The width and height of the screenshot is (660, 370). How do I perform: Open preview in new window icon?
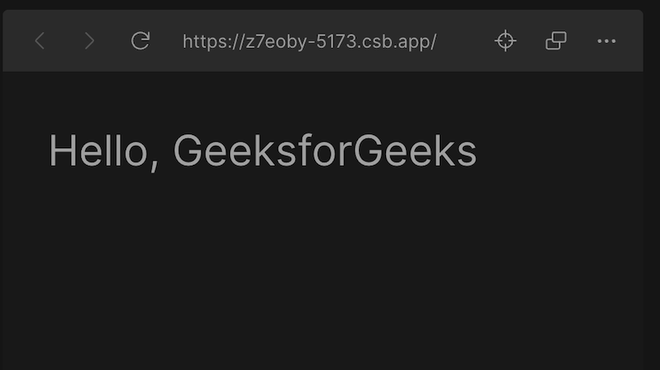(556, 41)
